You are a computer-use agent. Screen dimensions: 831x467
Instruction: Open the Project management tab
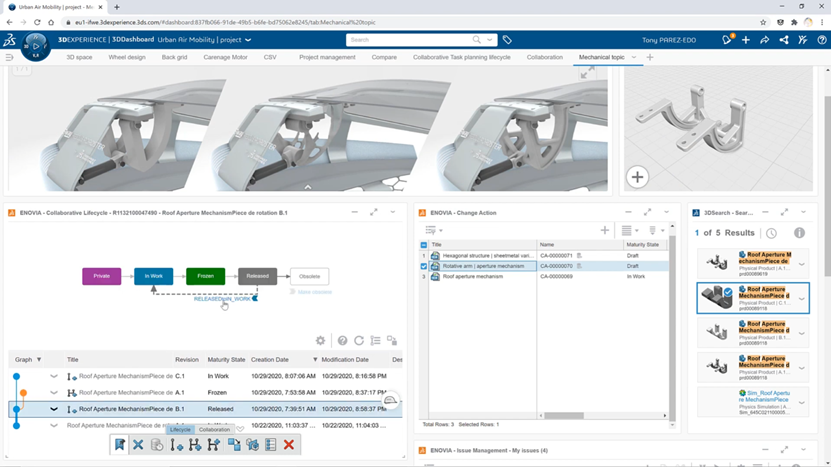[327, 57]
